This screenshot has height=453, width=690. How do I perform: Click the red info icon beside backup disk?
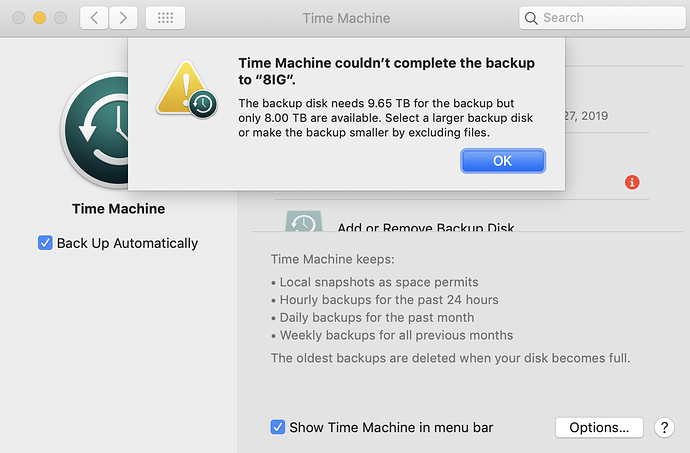click(632, 182)
